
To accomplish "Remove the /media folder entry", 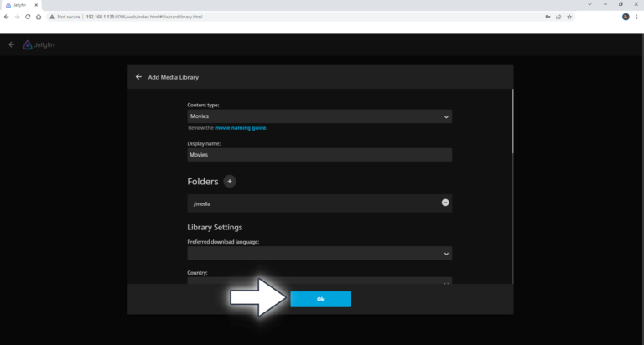I will pyautogui.click(x=445, y=203).
